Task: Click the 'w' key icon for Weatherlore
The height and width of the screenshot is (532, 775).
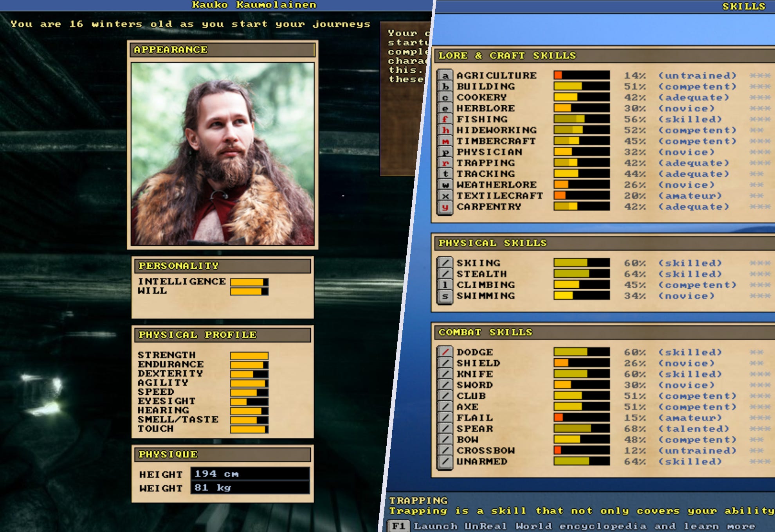Action: 445,185
